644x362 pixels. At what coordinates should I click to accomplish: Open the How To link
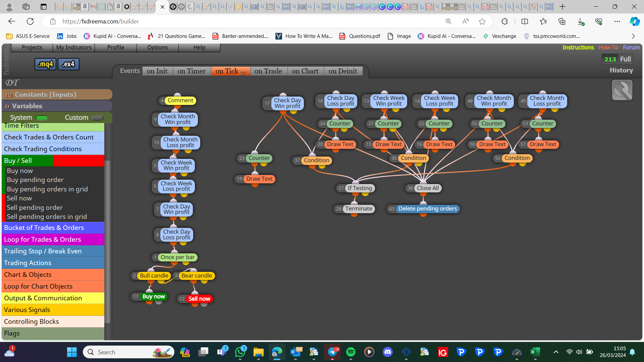point(608,48)
